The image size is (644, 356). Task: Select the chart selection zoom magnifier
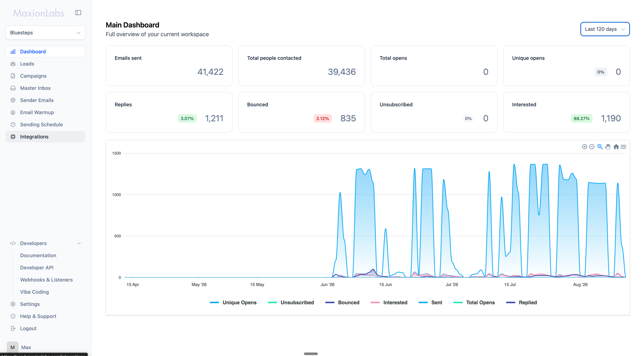(x=600, y=147)
